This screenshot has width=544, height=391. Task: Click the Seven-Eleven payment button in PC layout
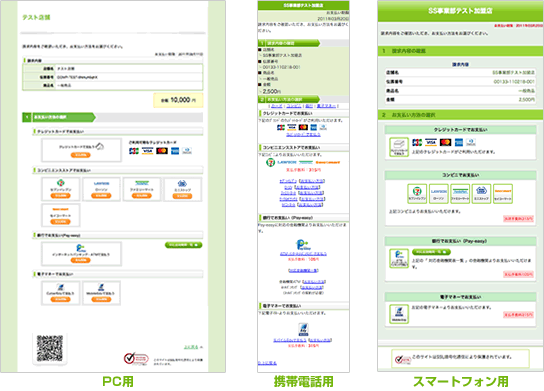point(60,189)
